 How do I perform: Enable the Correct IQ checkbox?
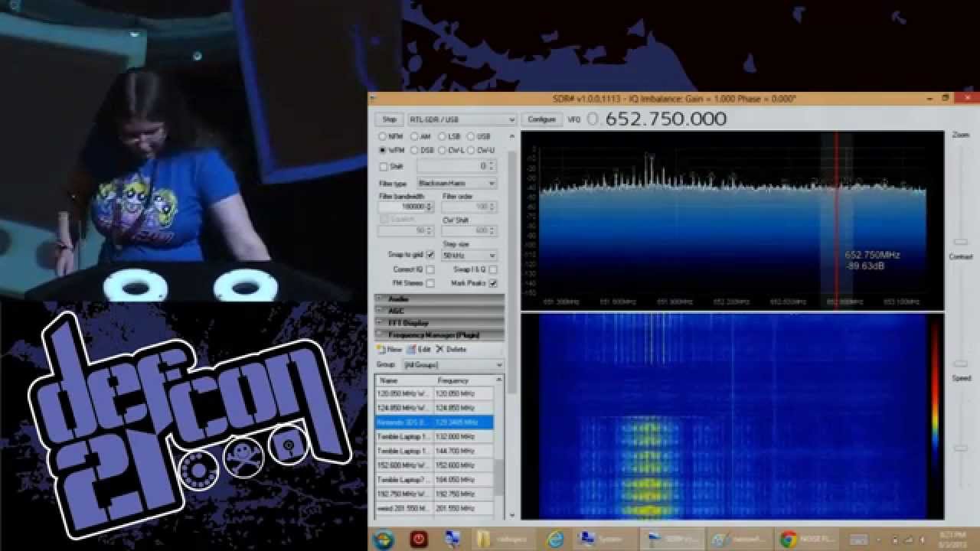(429, 269)
